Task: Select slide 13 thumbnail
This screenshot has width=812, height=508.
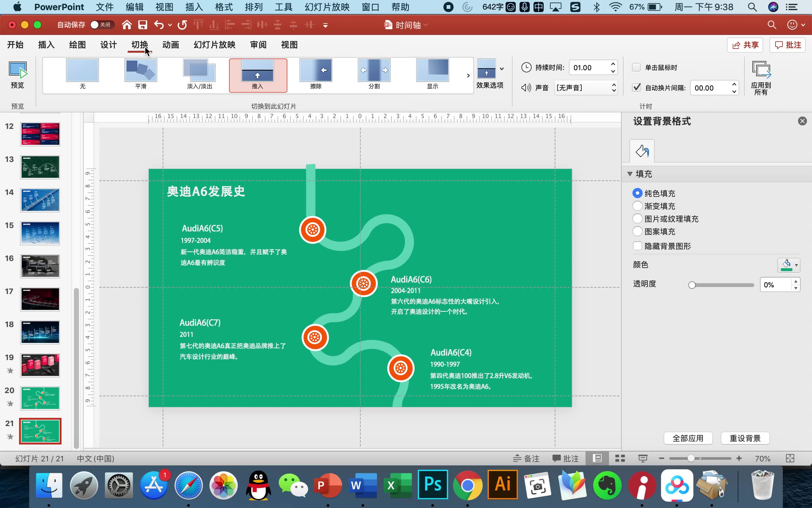Action: [x=40, y=167]
